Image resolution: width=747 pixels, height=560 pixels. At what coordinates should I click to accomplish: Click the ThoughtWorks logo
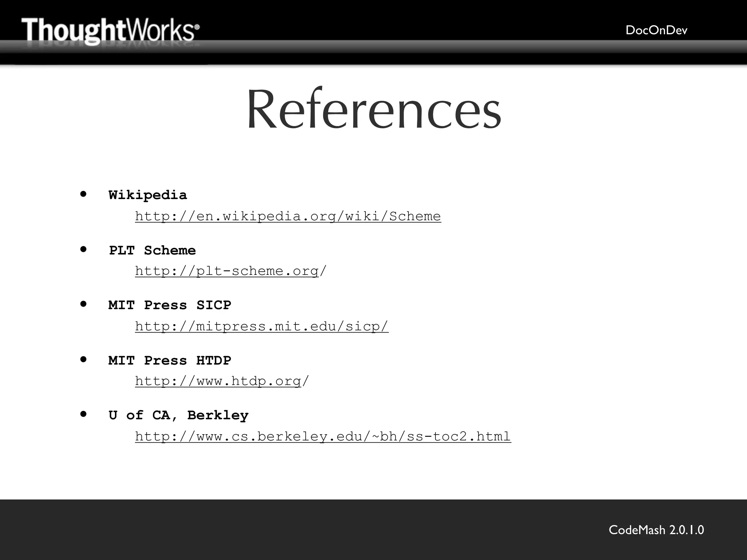click(x=110, y=31)
